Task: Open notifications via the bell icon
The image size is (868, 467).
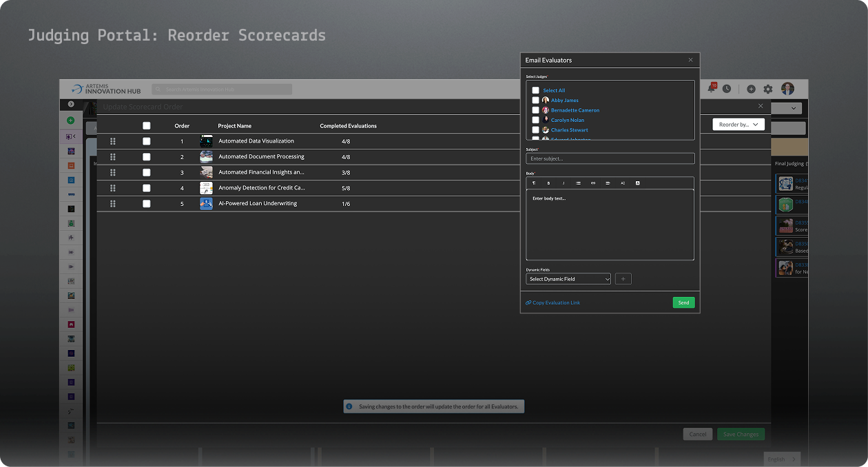Action: tap(710, 88)
